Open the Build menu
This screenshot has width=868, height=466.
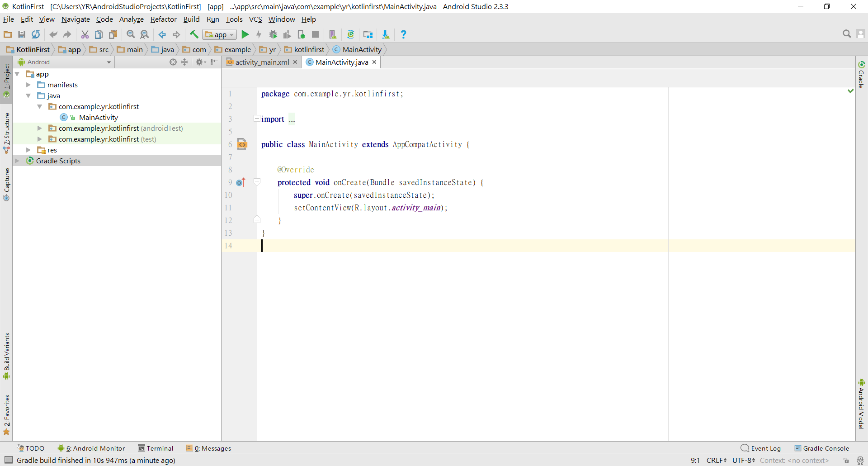(x=191, y=19)
